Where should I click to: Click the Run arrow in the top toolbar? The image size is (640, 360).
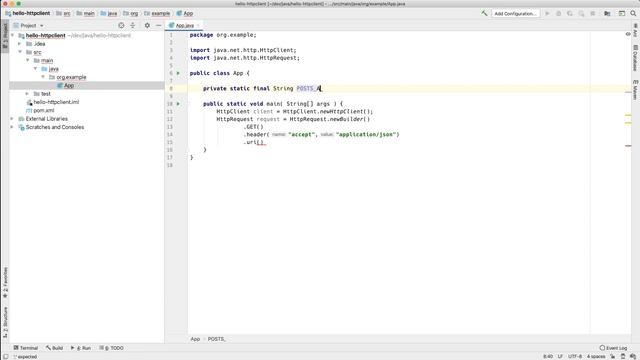pos(547,13)
